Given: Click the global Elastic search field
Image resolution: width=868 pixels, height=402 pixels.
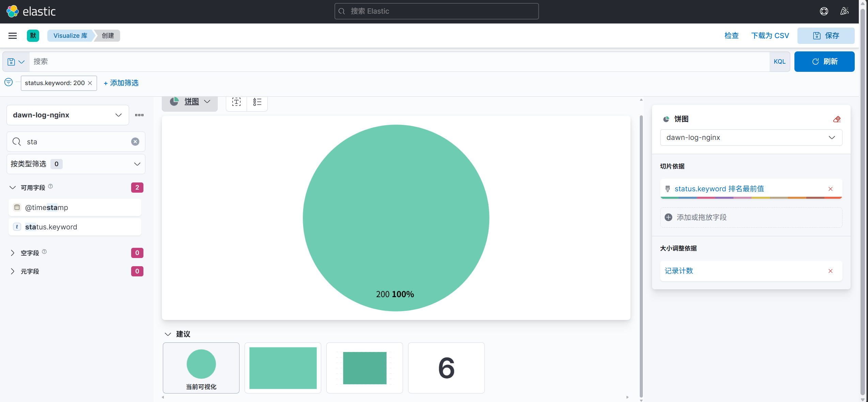Looking at the screenshot, I should point(436,11).
